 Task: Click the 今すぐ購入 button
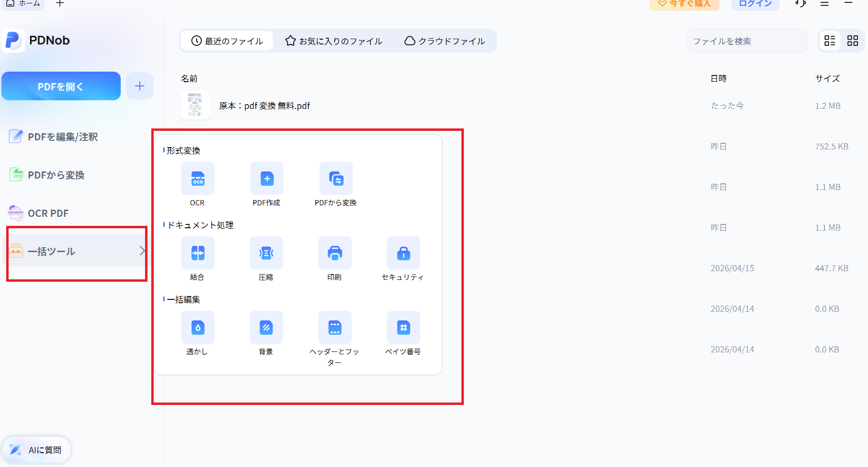click(684, 4)
